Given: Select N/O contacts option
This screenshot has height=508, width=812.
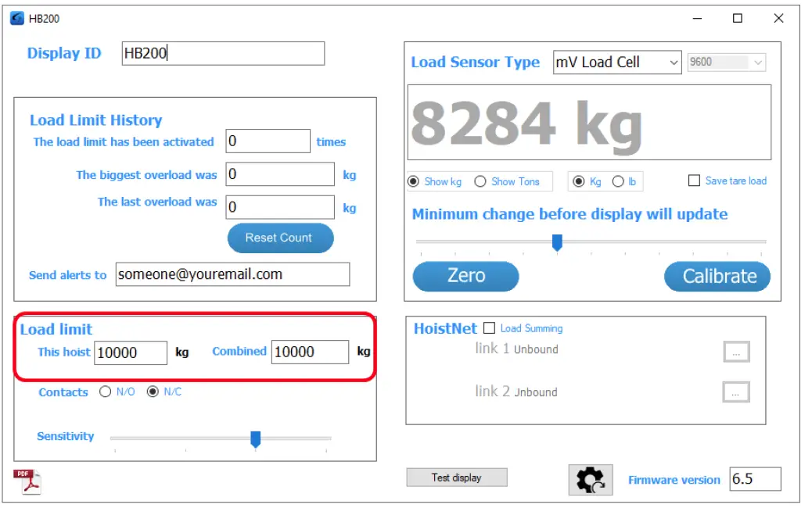Looking at the screenshot, I should coord(106,392).
